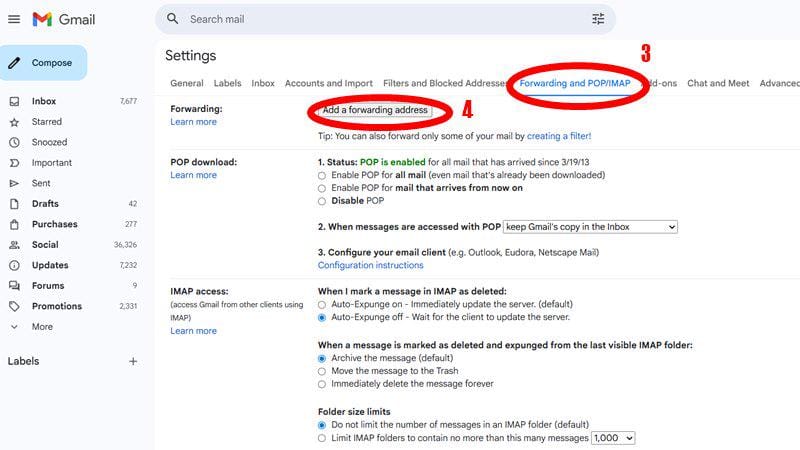The height and width of the screenshot is (450, 800).
Task: Click the Promotions tag icon
Action: (14, 306)
